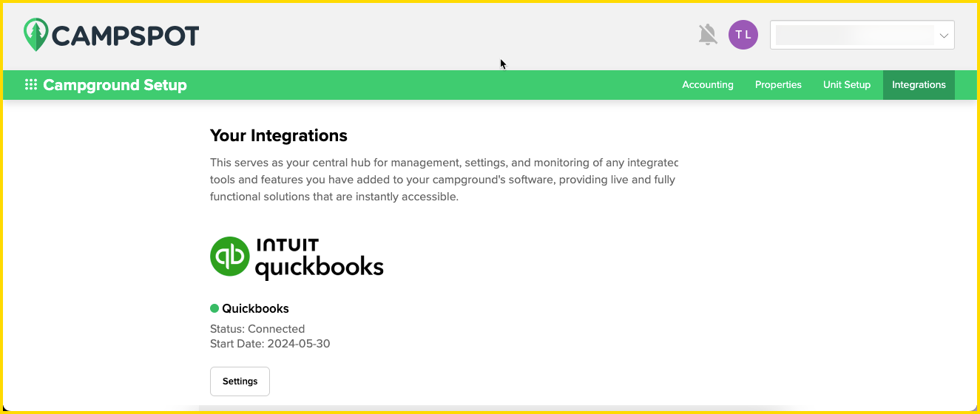Go to the Properties tab
Image resolution: width=980 pixels, height=414 pixels.
pos(778,85)
